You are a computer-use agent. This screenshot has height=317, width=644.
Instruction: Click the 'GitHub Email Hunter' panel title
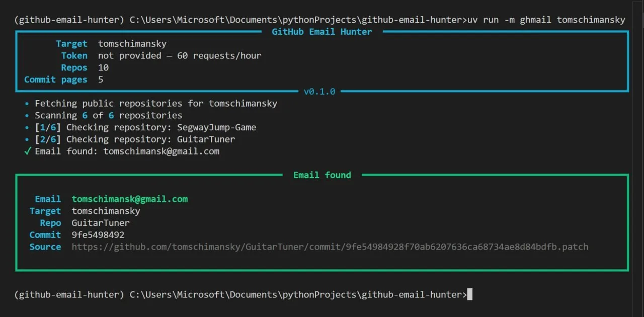(x=322, y=32)
